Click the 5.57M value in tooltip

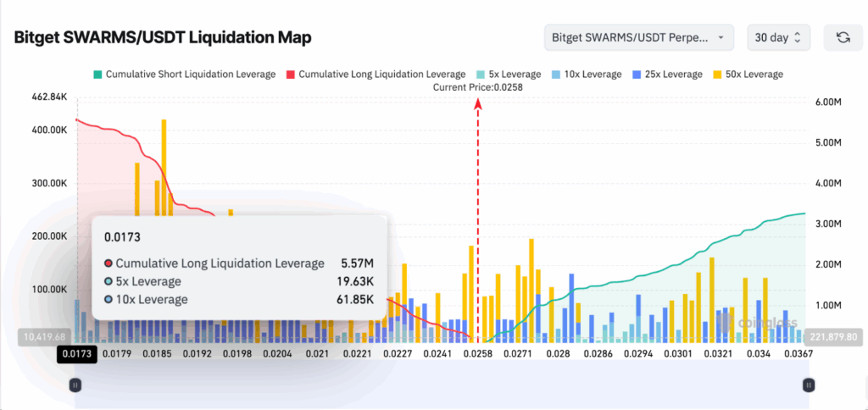pyautogui.click(x=359, y=263)
